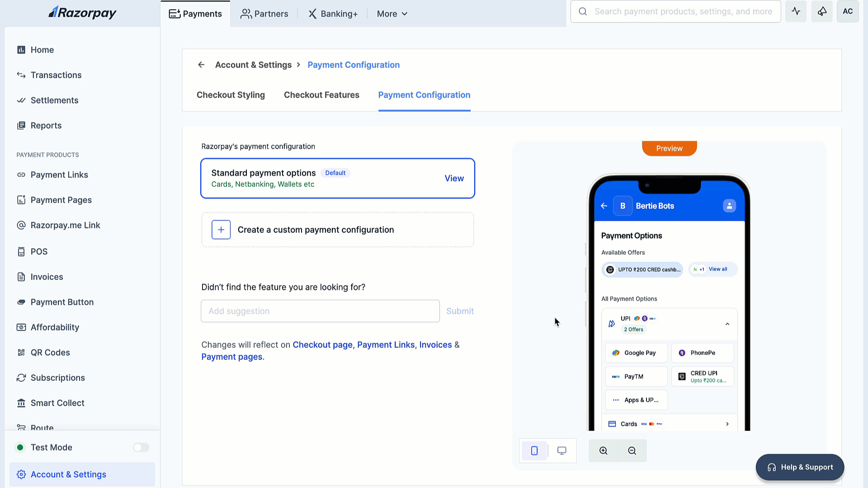Open the AC account avatar menu
This screenshot has height=488, width=868.
coord(848,11)
